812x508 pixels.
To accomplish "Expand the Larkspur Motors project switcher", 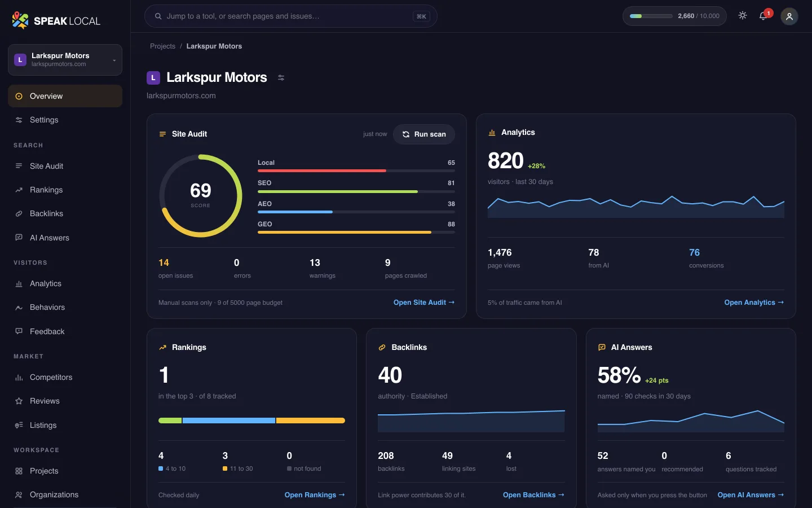I will click(x=65, y=60).
